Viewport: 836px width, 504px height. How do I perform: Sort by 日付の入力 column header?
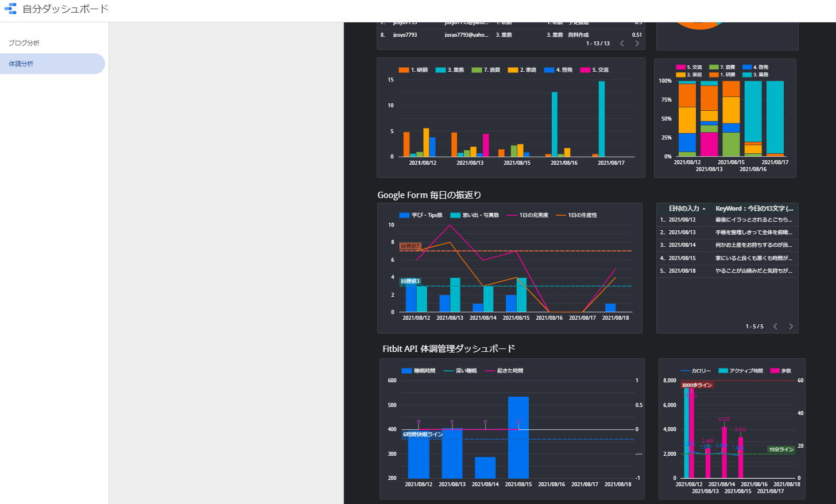pos(684,208)
